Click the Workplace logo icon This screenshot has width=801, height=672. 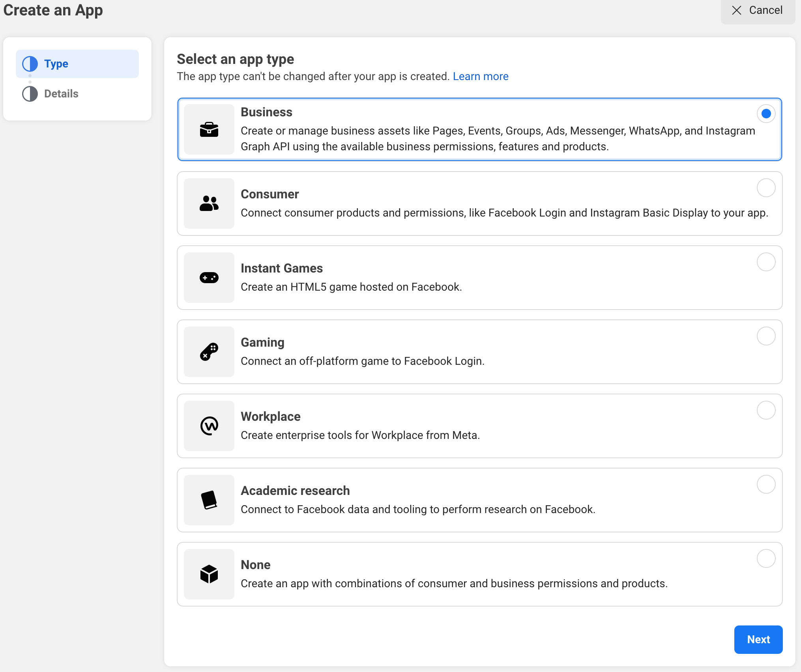pos(209,426)
